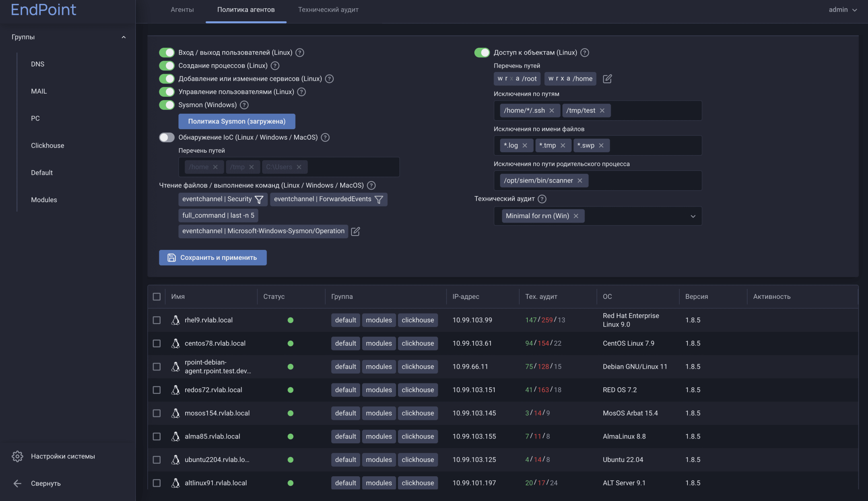Switch to the Агенты tab
Viewport: 868px width, 501px height.
point(182,10)
